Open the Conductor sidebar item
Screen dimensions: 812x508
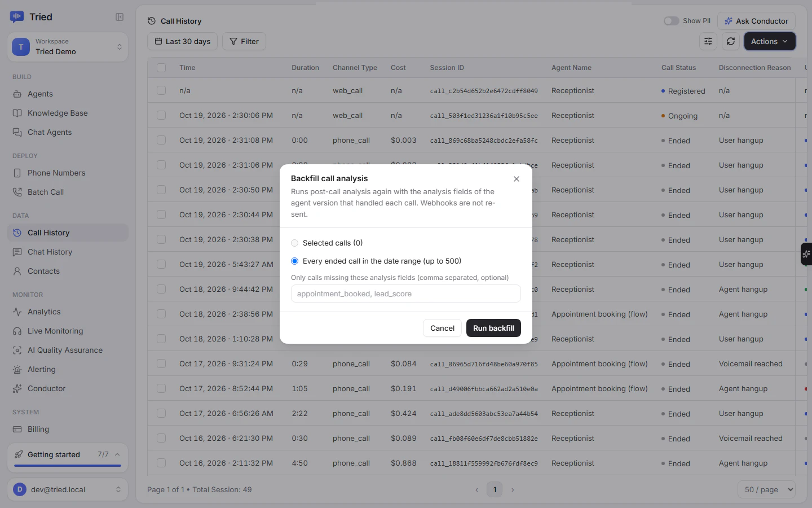(68, 388)
